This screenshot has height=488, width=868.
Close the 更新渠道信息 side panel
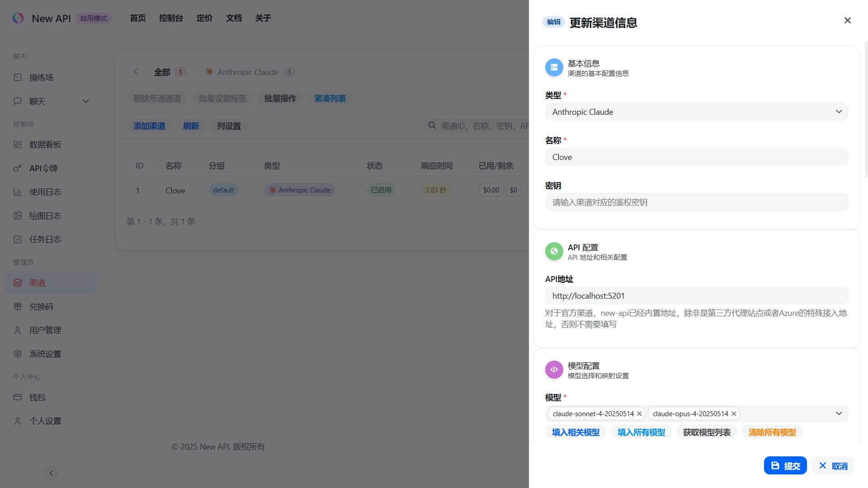tap(847, 20)
